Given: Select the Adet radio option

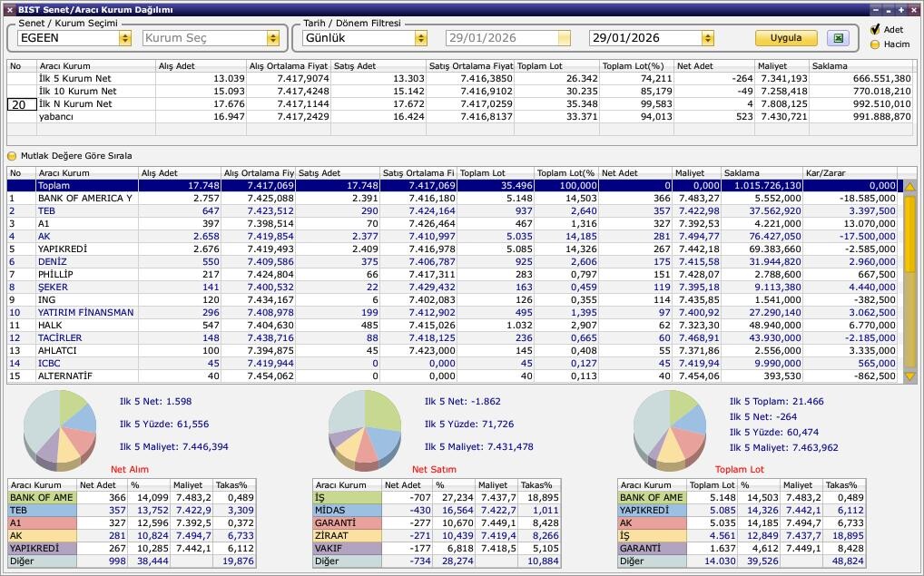Looking at the screenshot, I should (x=875, y=30).
